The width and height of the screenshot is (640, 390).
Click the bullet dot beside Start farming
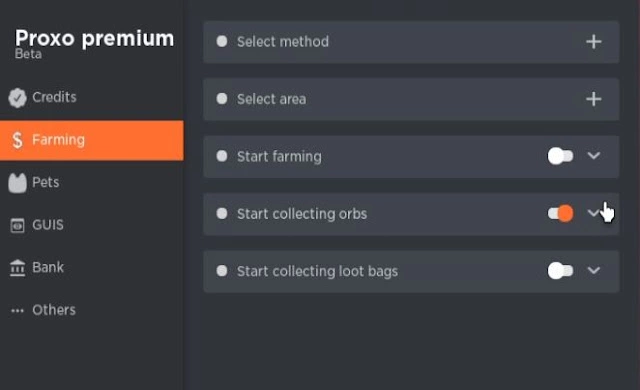pyautogui.click(x=222, y=156)
